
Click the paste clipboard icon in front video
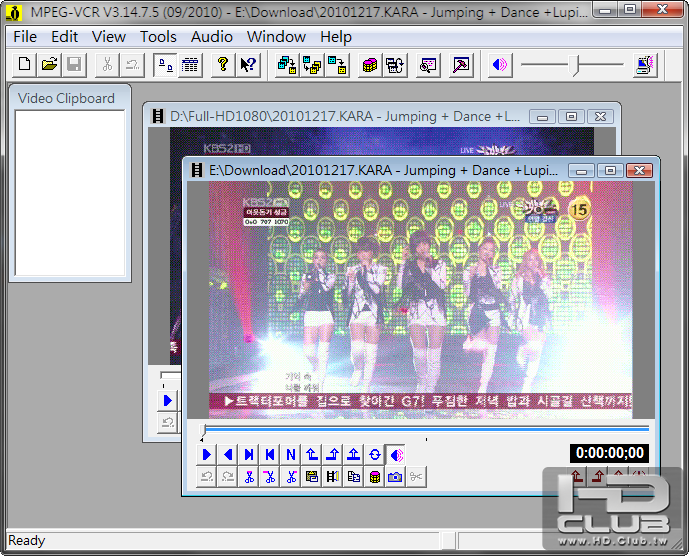(x=312, y=477)
